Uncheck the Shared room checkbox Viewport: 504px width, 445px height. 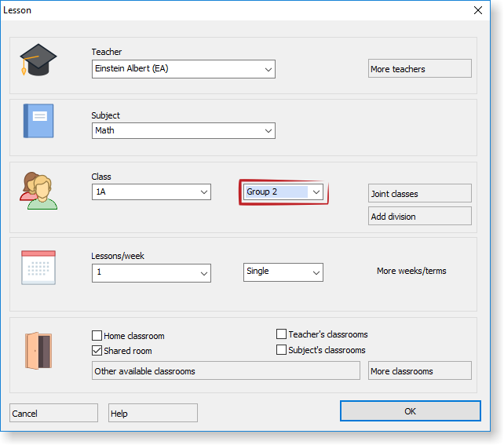tap(97, 350)
